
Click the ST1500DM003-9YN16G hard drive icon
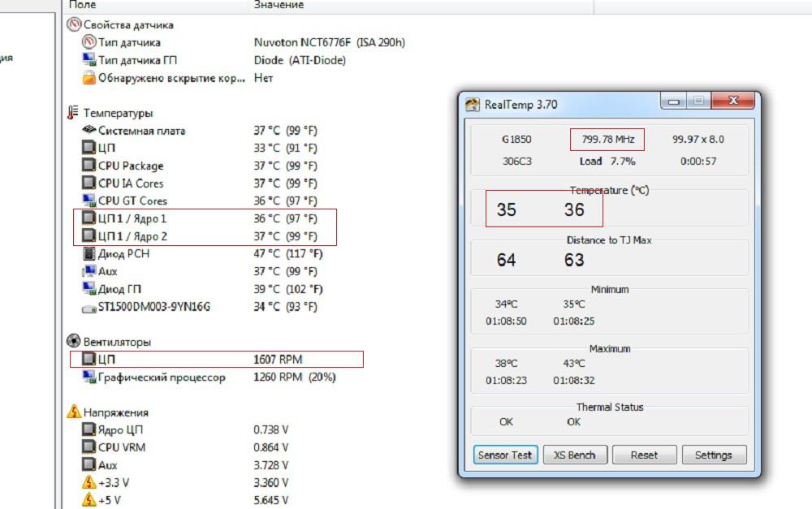[89, 307]
